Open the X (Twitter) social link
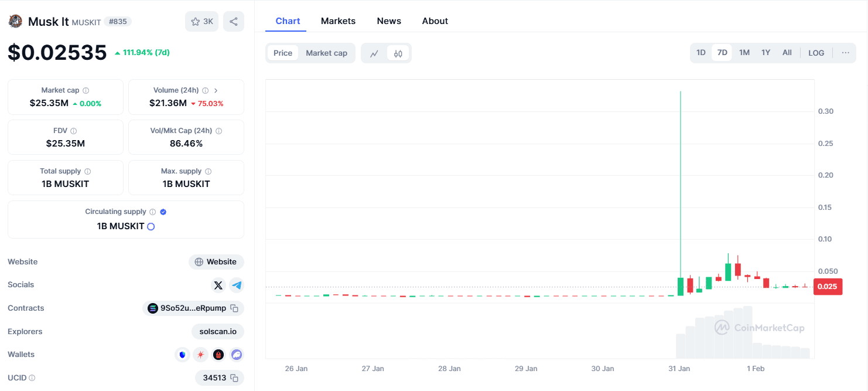Screen dimensions: 868x391 click(x=218, y=285)
